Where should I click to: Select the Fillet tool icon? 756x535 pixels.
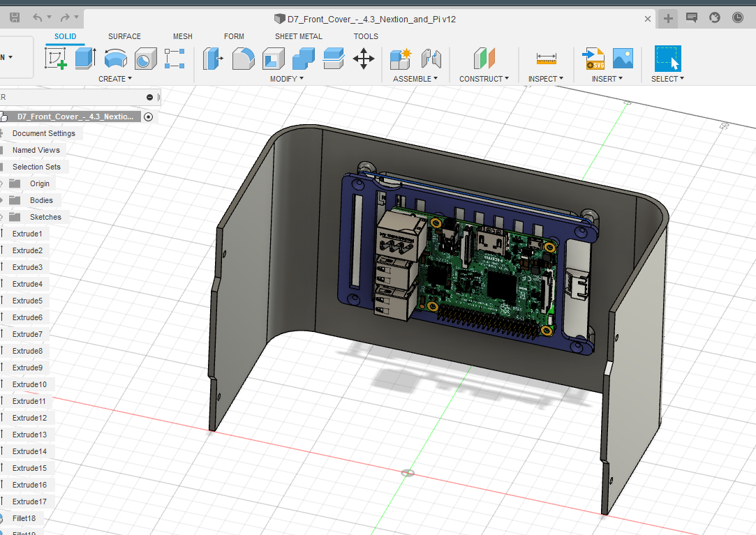[x=243, y=59]
